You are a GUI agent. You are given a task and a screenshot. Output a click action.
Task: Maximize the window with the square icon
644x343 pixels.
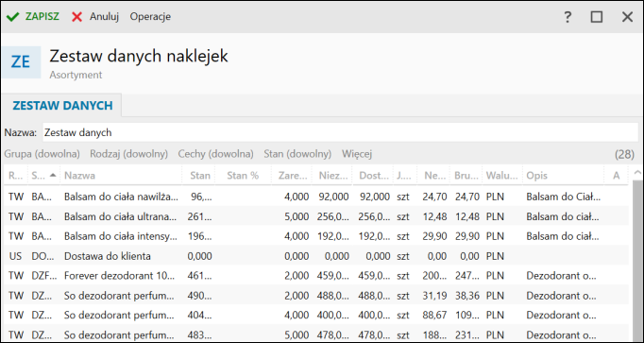point(597,17)
